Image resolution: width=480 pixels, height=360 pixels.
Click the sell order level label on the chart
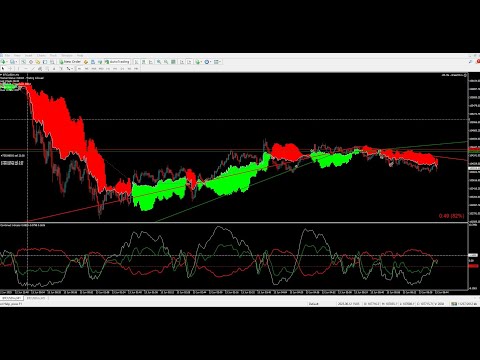pyautogui.click(x=13, y=156)
